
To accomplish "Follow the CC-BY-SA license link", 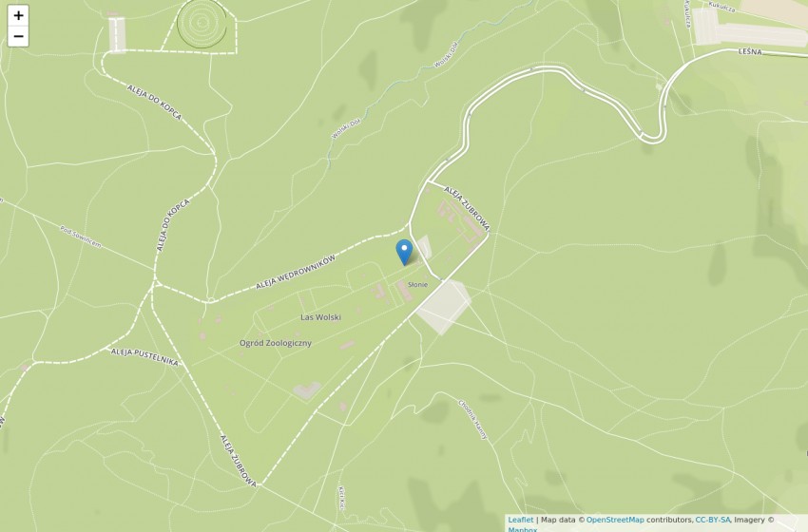I will click(713, 520).
